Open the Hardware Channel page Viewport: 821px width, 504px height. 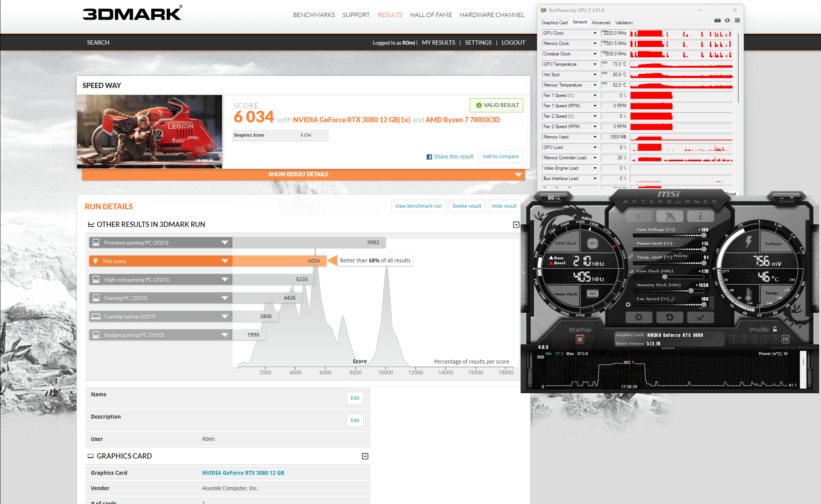[492, 15]
